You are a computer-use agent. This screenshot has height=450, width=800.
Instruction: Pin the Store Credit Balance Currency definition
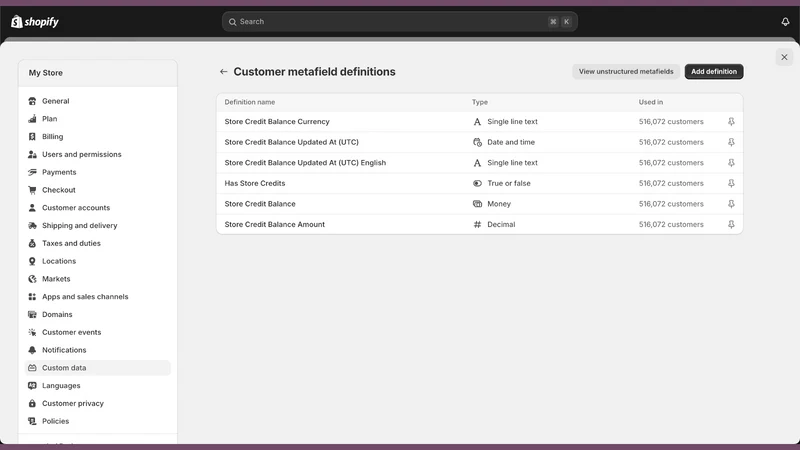pyautogui.click(x=731, y=121)
